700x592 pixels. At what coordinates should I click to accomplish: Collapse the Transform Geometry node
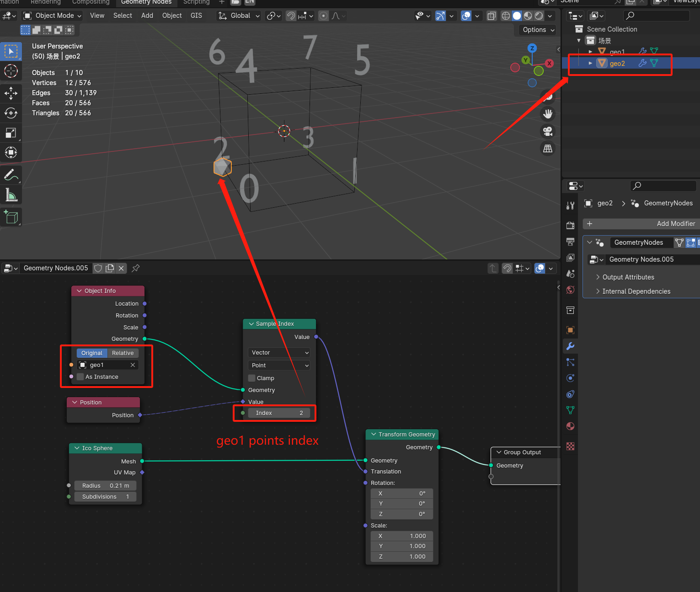374,435
